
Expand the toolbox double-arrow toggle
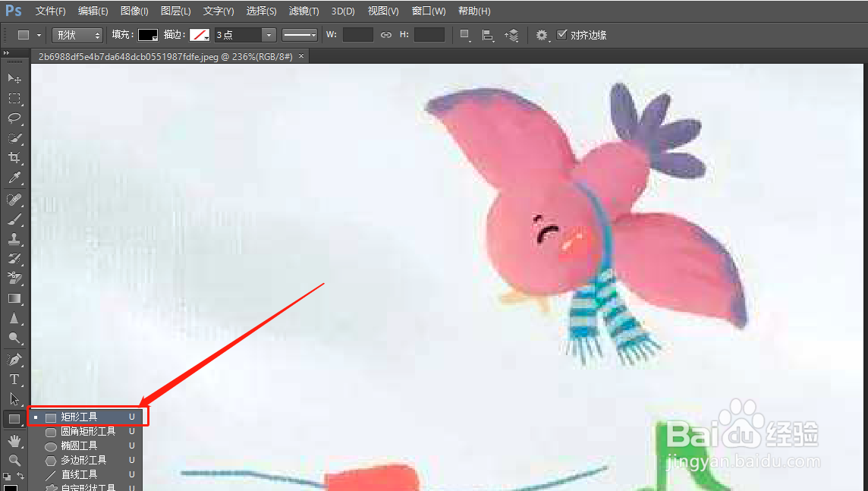(x=6, y=53)
